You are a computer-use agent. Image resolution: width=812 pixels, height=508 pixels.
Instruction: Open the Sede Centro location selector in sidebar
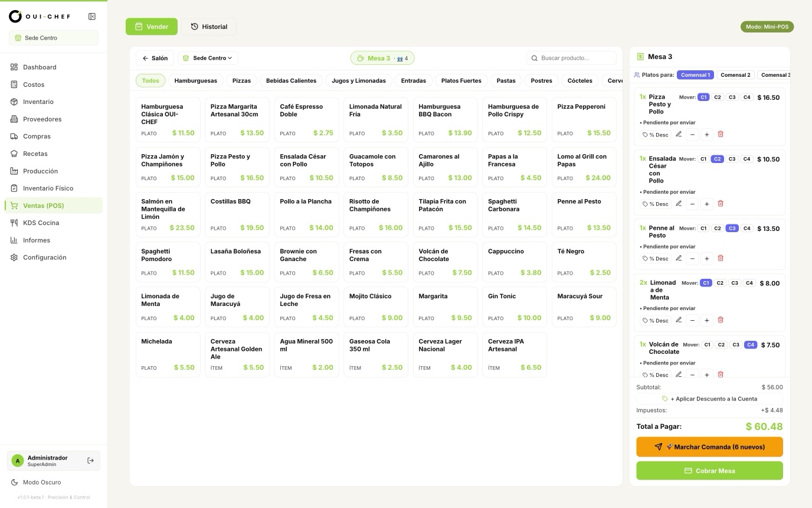(54, 38)
